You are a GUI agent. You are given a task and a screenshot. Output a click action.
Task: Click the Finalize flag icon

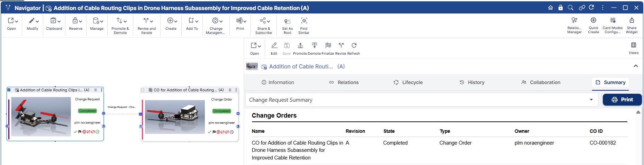click(328, 46)
